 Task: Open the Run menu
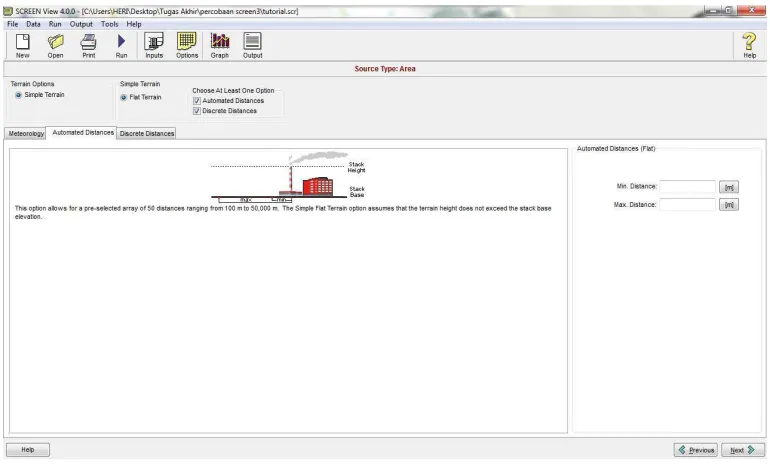pos(55,24)
